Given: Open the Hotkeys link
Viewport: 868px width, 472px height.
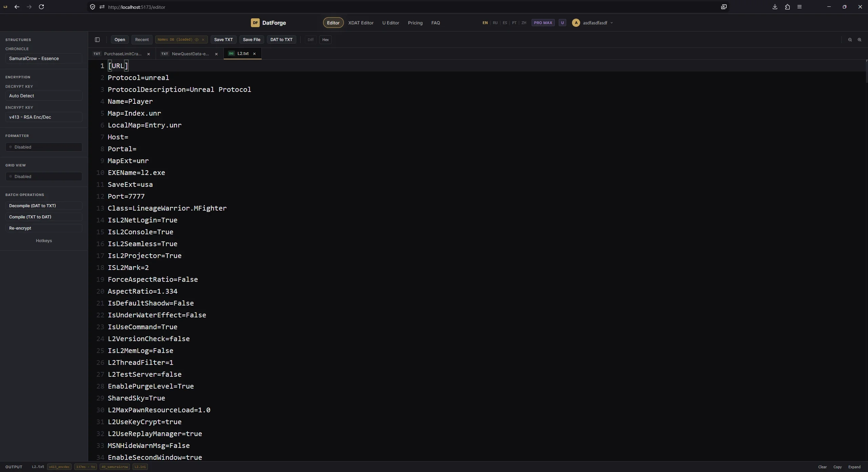Looking at the screenshot, I should [44, 241].
